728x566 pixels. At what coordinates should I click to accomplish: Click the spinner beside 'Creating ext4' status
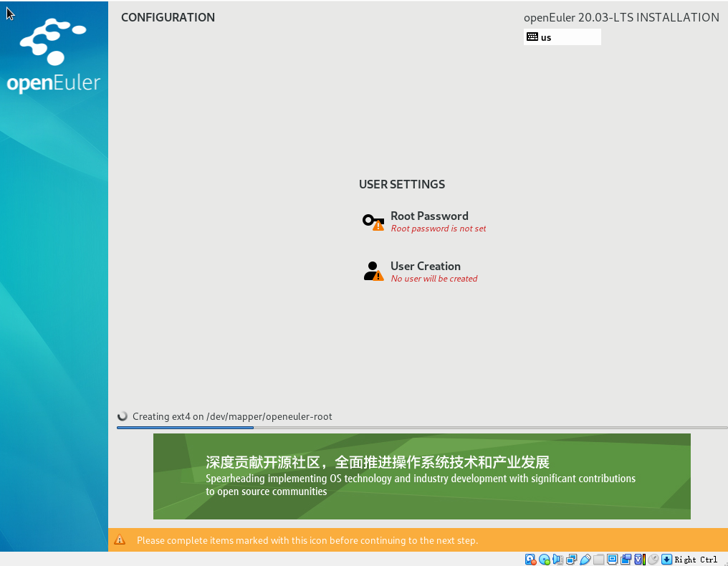(123, 416)
